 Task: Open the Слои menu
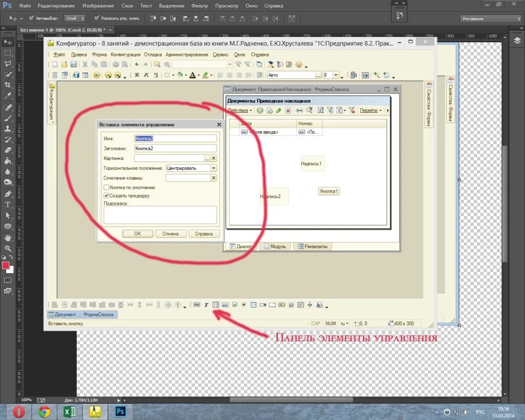[x=127, y=6]
